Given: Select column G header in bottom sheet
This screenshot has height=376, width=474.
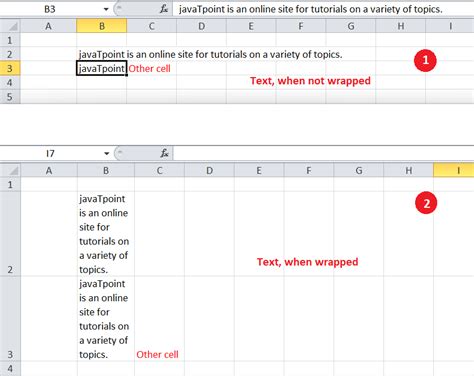Looking at the screenshot, I should (359, 170).
